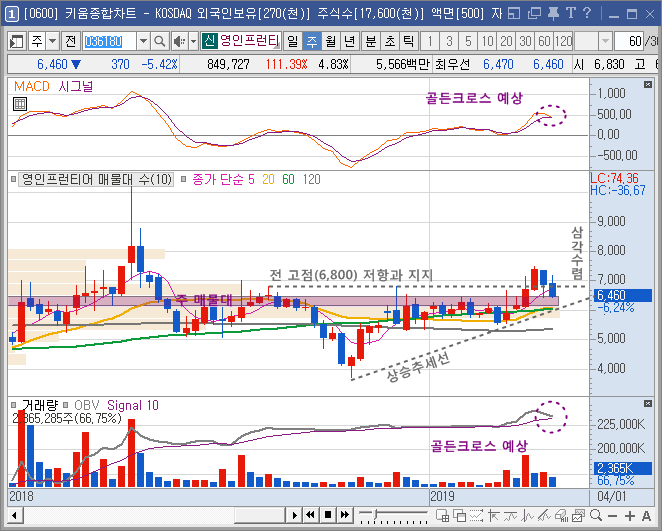This screenshot has height=531, width=662.
Task: Click bottom toolbar magnifier zoom tool
Action: [596, 515]
